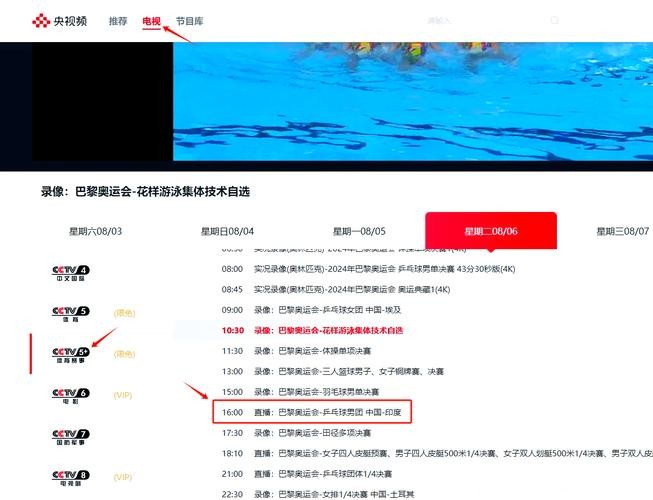Open 10:30 花样游泳集体技术自选 program

(312, 330)
